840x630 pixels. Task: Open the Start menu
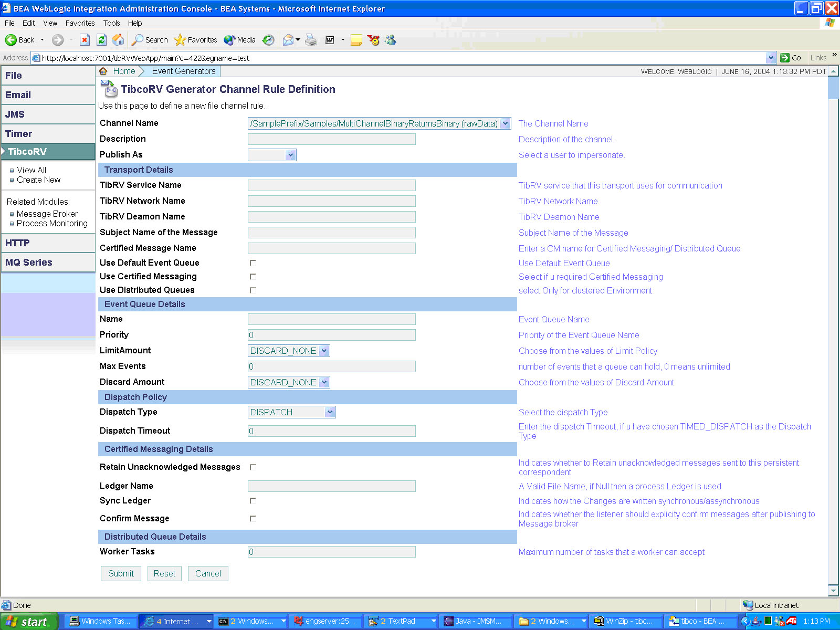pyautogui.click(x=29, y=622)
